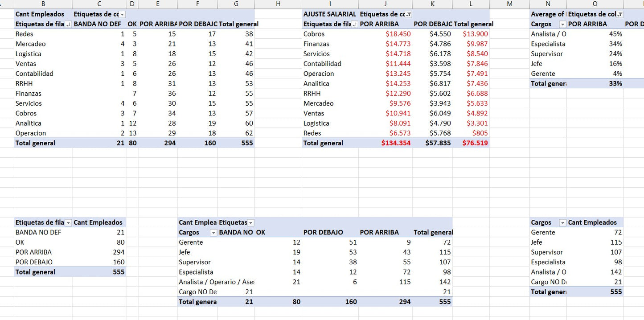Select column K header

pyautogui.click(x=432, y=4)
